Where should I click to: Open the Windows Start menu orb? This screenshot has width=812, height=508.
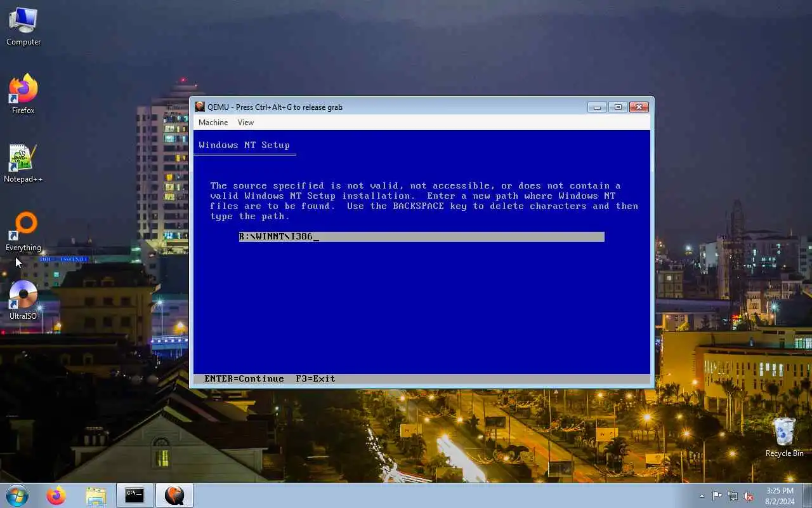(17, 495)
